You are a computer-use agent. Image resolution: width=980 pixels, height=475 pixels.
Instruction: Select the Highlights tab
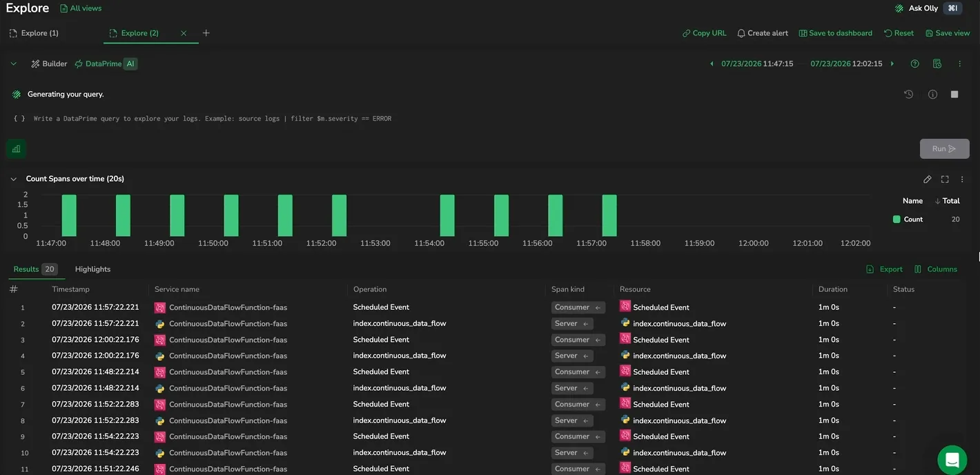tap(92, 269)
